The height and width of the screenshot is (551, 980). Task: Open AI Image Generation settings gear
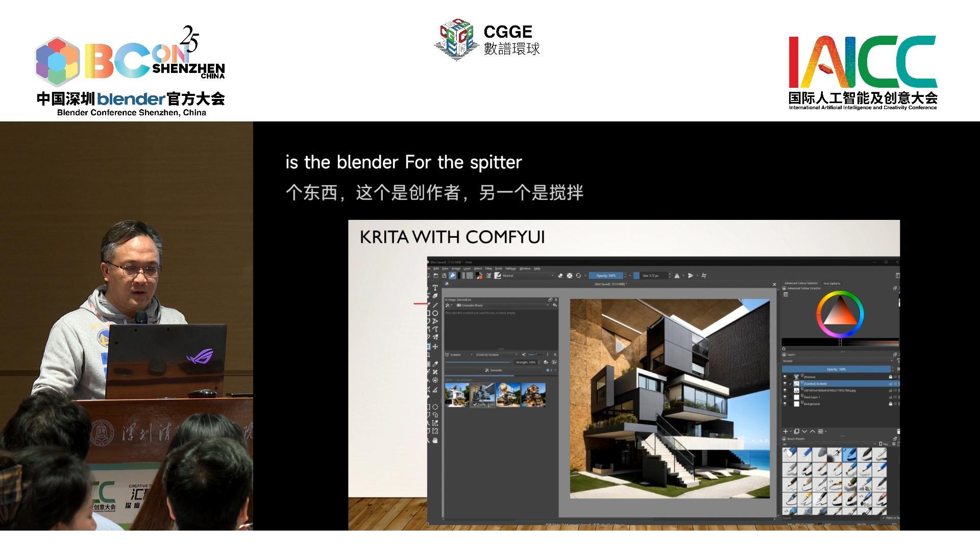555,305
